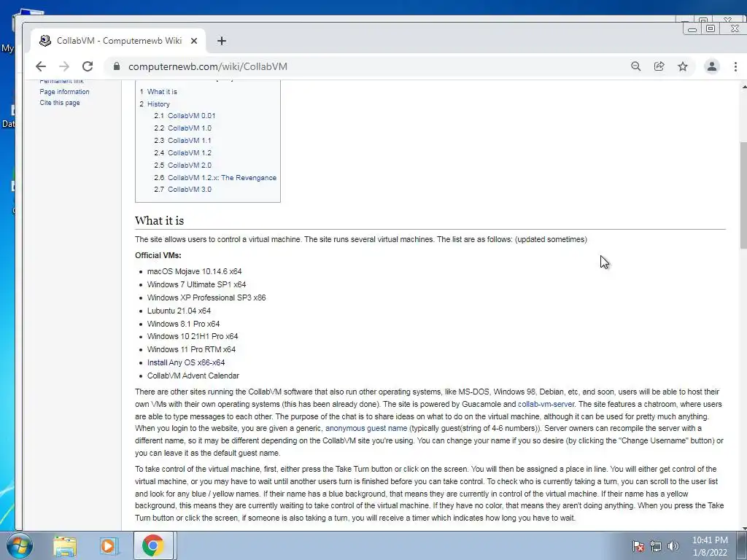The width and height of the screenshot is (747, 560).
Task: Open the volume speaker tray icon
Action: pos(673,546)
